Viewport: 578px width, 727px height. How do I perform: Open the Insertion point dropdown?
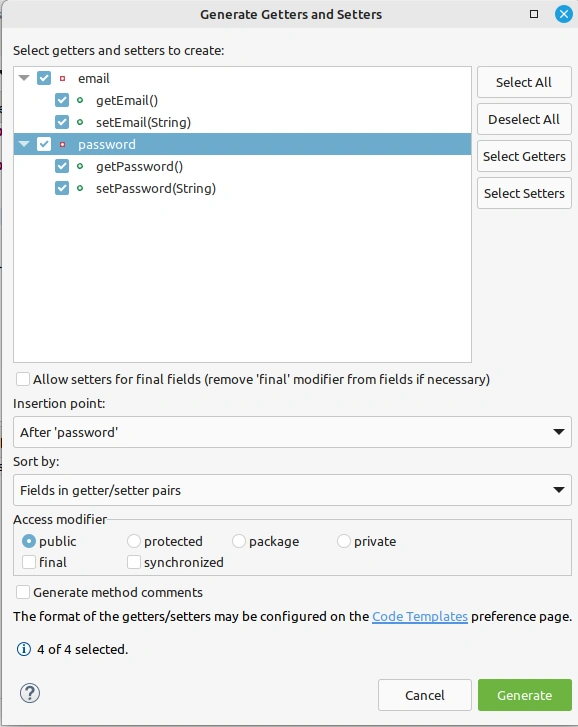[292, 432]
